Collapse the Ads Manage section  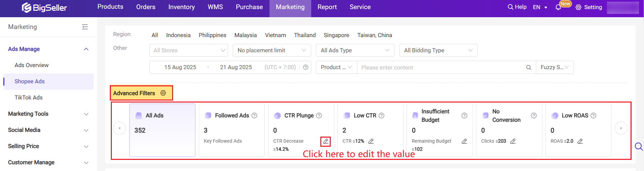pos(86,49)
